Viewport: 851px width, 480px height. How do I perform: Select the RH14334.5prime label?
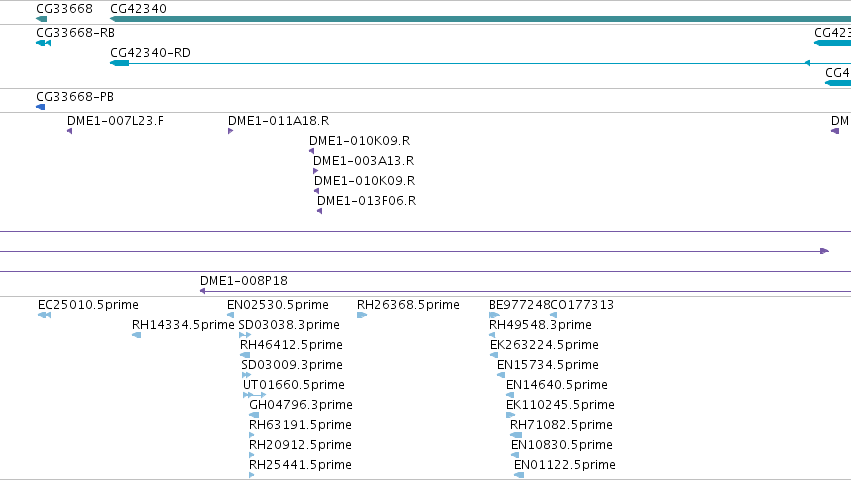183,325
